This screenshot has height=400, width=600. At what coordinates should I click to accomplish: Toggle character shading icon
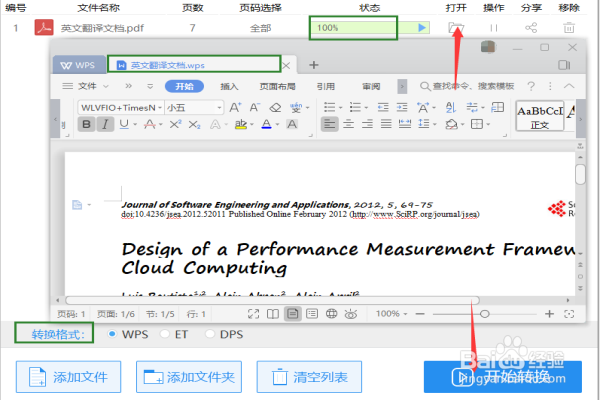[x=292, y=124]
